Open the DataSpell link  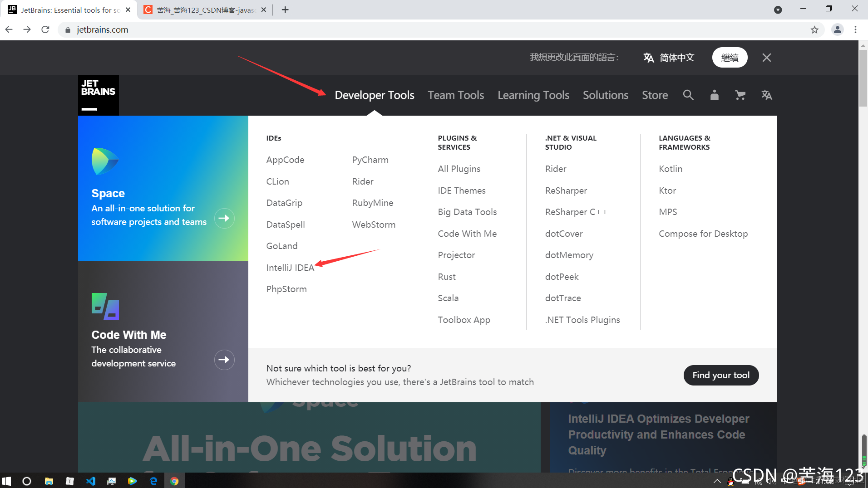coord(286,224)
